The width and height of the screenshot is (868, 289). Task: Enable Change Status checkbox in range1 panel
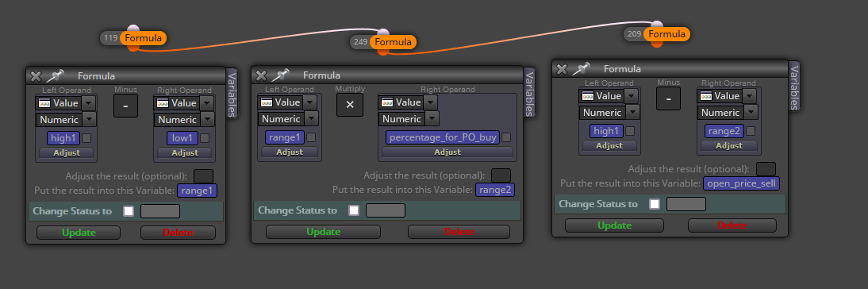click(x=129, y=211)
